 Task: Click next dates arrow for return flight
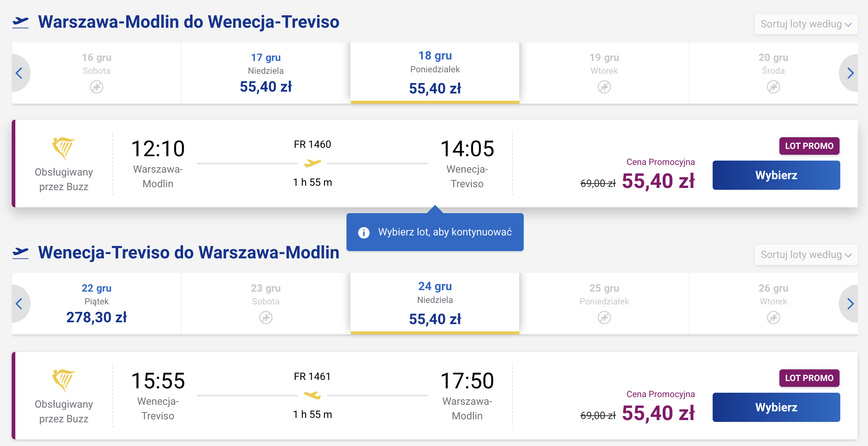pos(849,304)
